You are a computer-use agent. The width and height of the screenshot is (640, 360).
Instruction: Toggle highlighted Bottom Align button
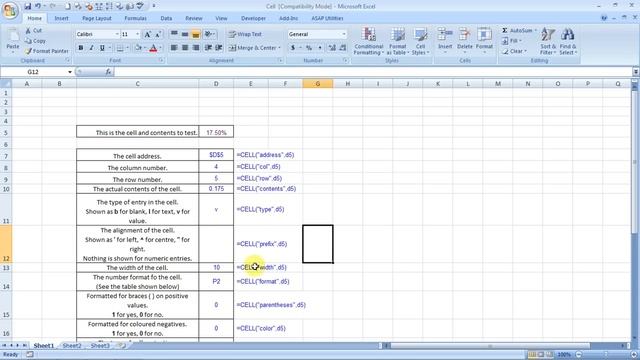(x=196, y=34)
